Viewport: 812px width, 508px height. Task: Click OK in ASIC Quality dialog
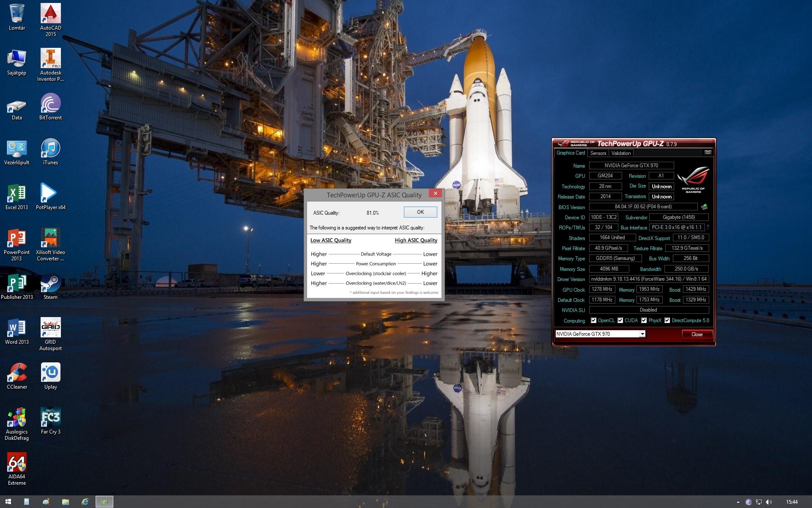(x=420, y=212)
